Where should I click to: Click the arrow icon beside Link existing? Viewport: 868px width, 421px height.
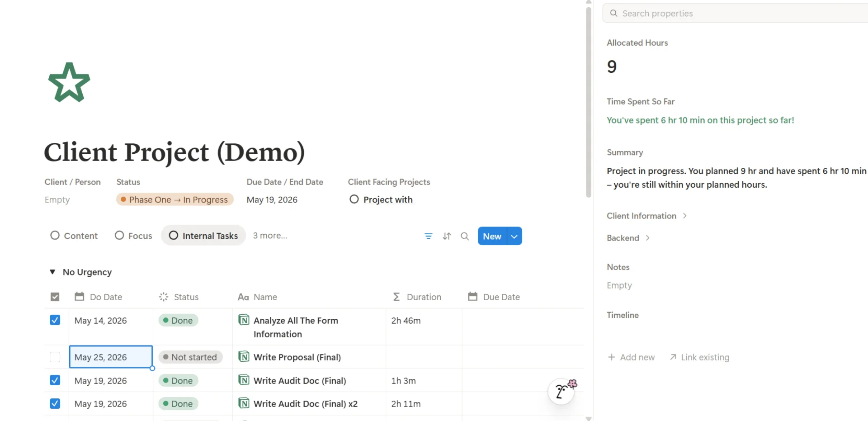[x=673, y=357]
